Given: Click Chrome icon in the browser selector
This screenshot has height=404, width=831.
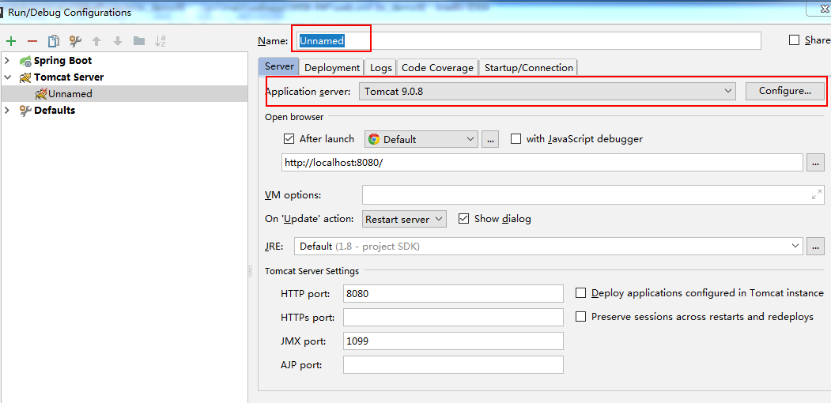Looking at the screenshot, I should pos(374,139).
